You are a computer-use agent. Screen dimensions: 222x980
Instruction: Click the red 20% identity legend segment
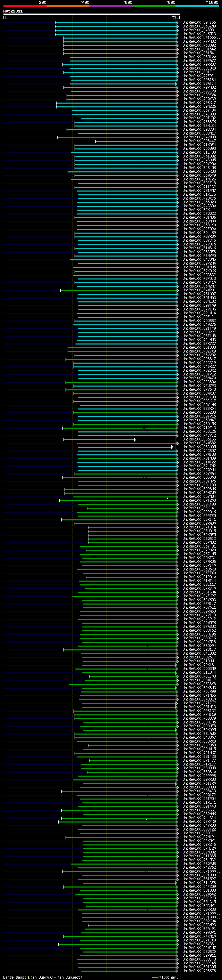(x=25, y=6)
